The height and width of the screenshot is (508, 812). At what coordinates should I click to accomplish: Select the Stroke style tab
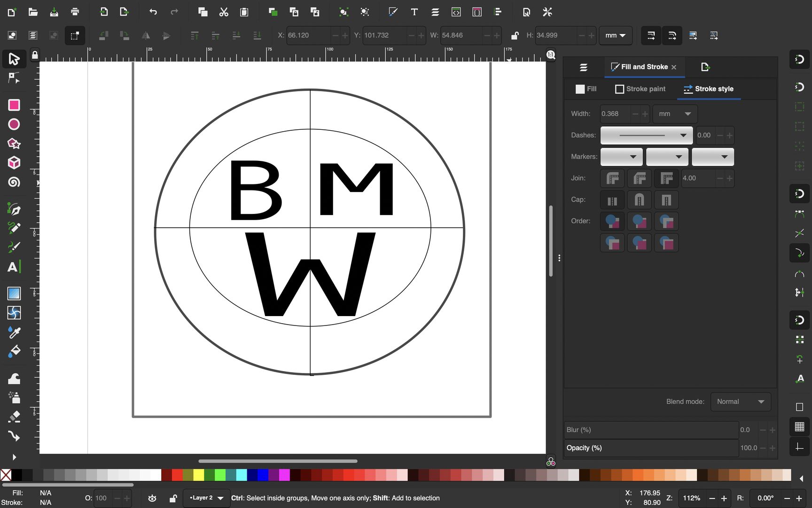(x=709, y=89)
